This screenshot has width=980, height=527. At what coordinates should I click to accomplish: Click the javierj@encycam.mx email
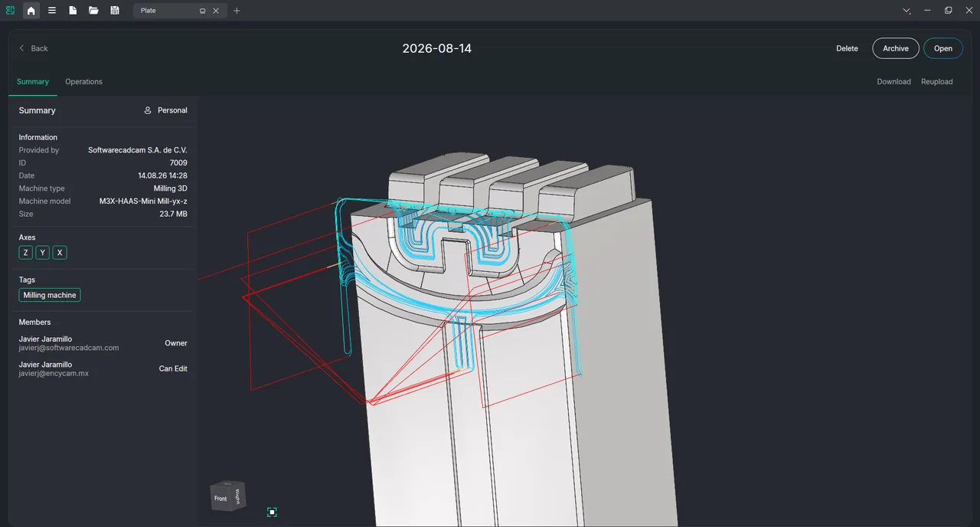[x=54, y=373]
